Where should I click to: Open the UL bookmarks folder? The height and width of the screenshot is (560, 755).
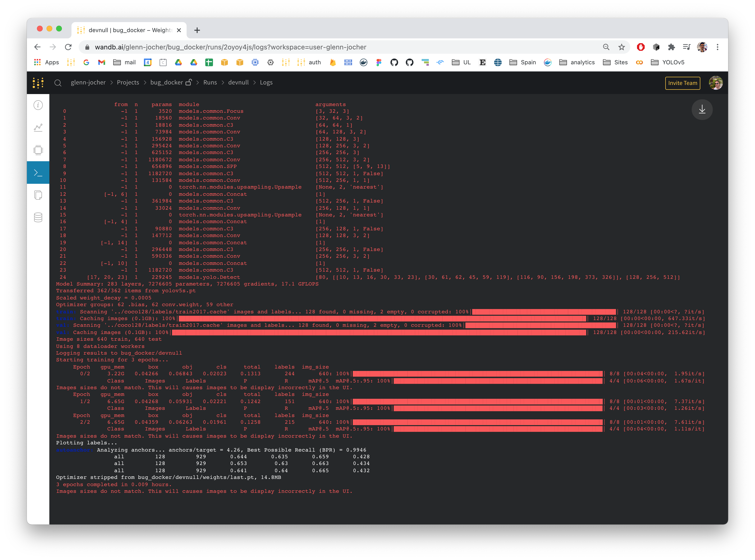pyautogui.click(x=461, y=62)
